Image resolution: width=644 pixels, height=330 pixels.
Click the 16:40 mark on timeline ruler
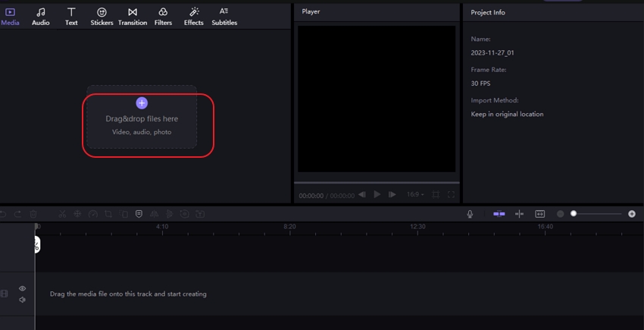546,227
